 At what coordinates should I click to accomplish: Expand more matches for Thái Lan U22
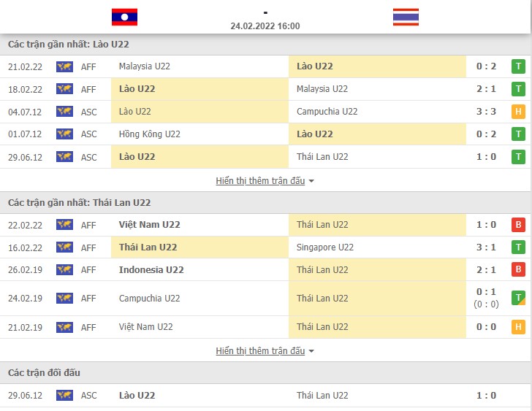[x=261, y=351]
